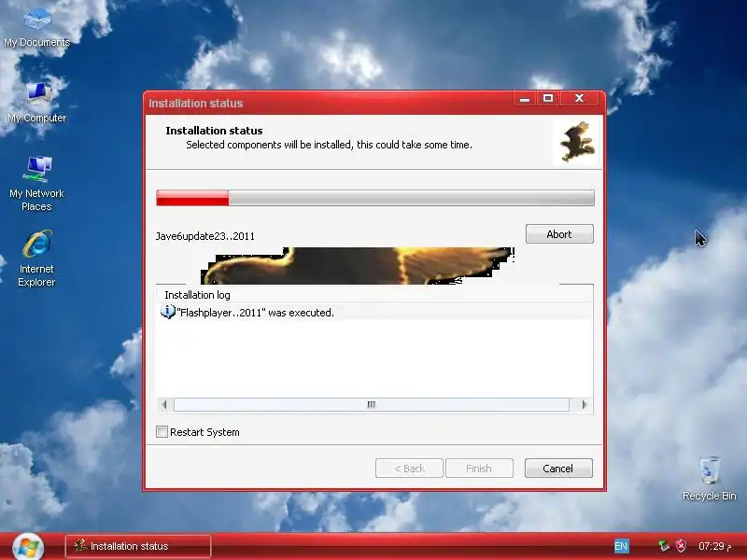Click the Jave6update23..2011 status text
Screen dimensions: 747x560
click(x=205, y=236)
